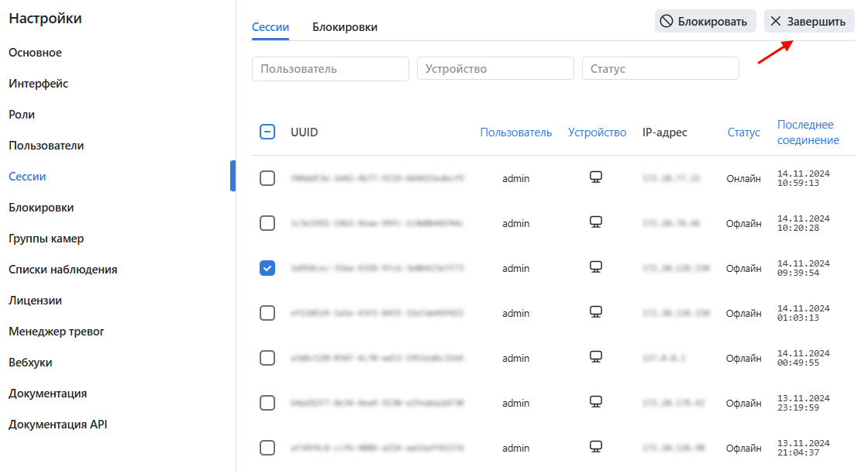This screenshot has height=471, width=868.
Task: Click the X icon on Завершить button
Action: [x=776, y=22]
